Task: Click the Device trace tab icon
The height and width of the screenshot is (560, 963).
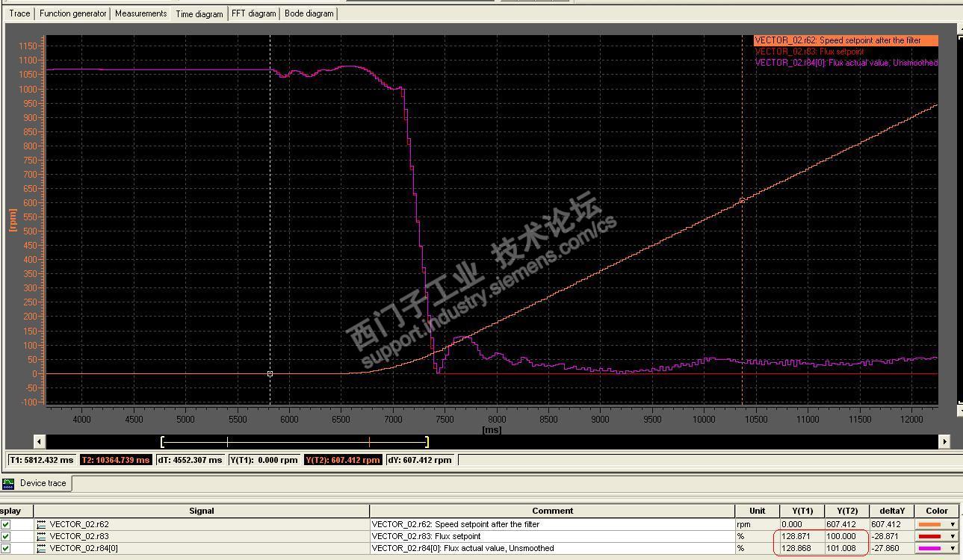Action: tap(8, 483)
